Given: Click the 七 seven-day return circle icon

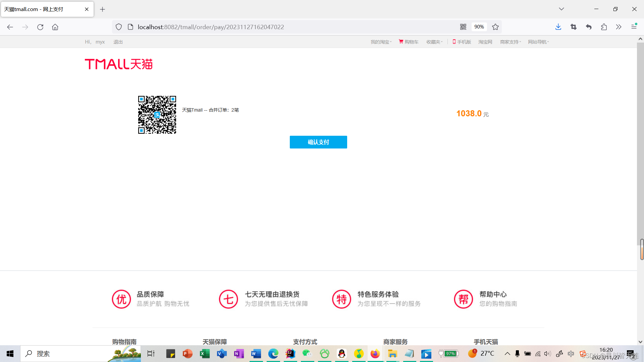Looking at the screenshot, I should (228, 299).
